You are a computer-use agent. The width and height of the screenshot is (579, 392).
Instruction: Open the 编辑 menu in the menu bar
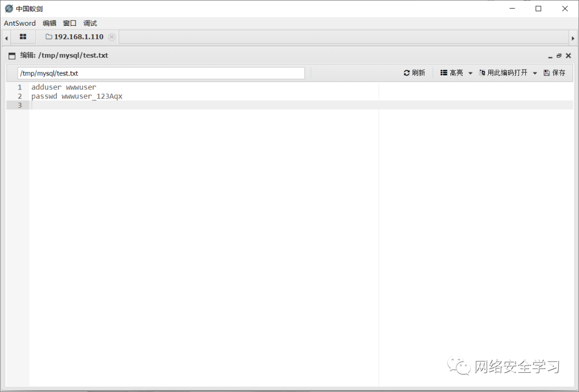[49, 23]
